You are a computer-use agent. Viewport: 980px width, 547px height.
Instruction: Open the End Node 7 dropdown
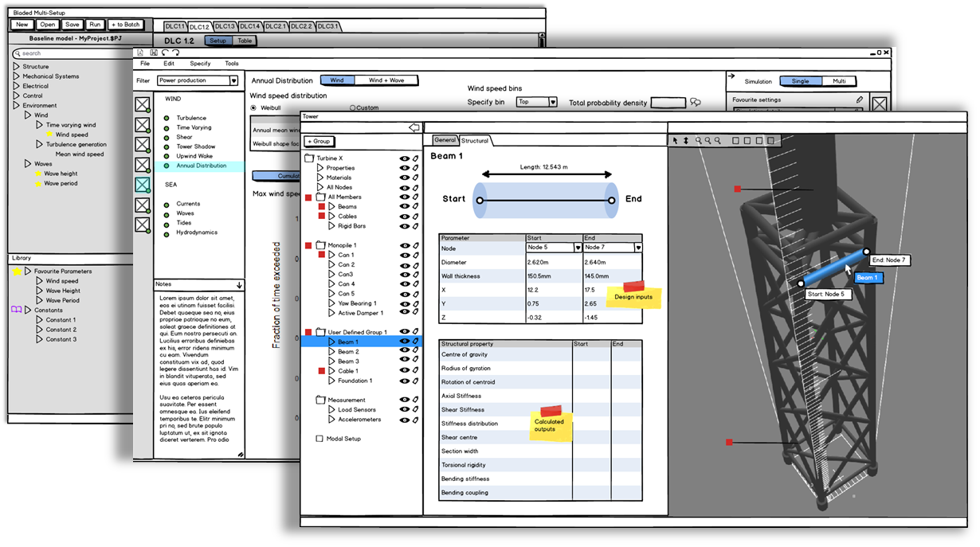tap(612, 248)
